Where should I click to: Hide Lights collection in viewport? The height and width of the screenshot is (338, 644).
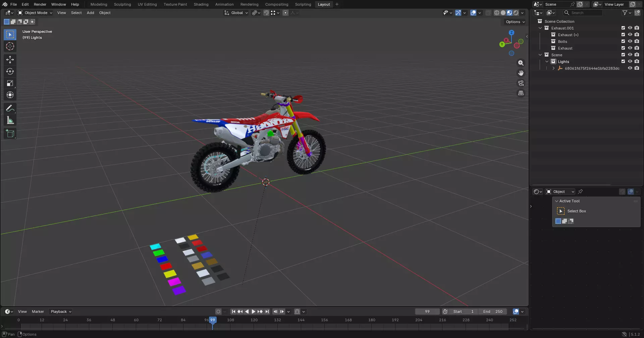tap(630, 62)
